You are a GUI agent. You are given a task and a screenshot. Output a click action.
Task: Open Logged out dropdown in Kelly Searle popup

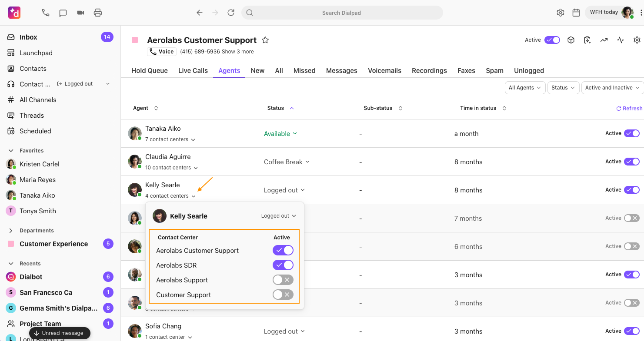point(278,216)
